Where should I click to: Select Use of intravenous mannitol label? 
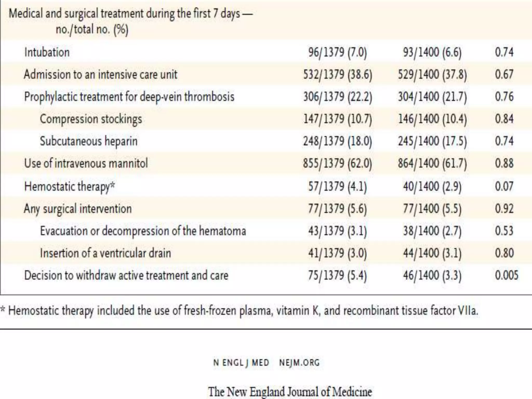[x=86, y=164]
